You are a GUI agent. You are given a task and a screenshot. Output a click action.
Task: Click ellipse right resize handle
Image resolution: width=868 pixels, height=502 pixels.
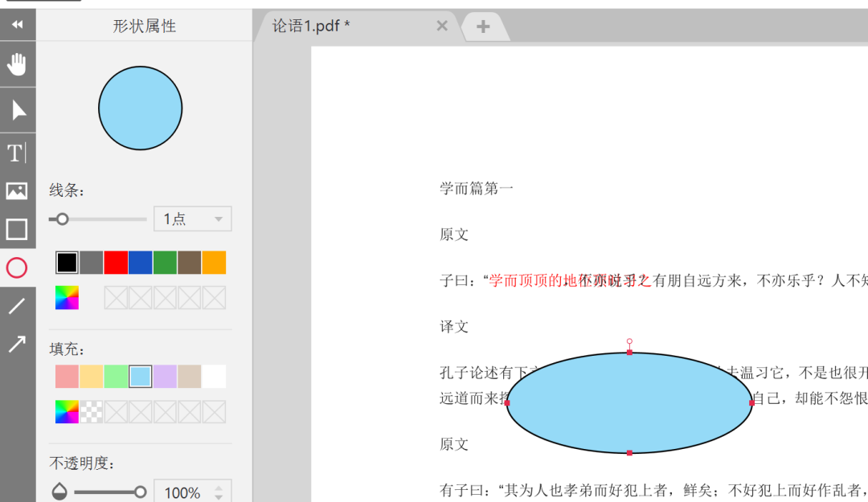point(751,403)
